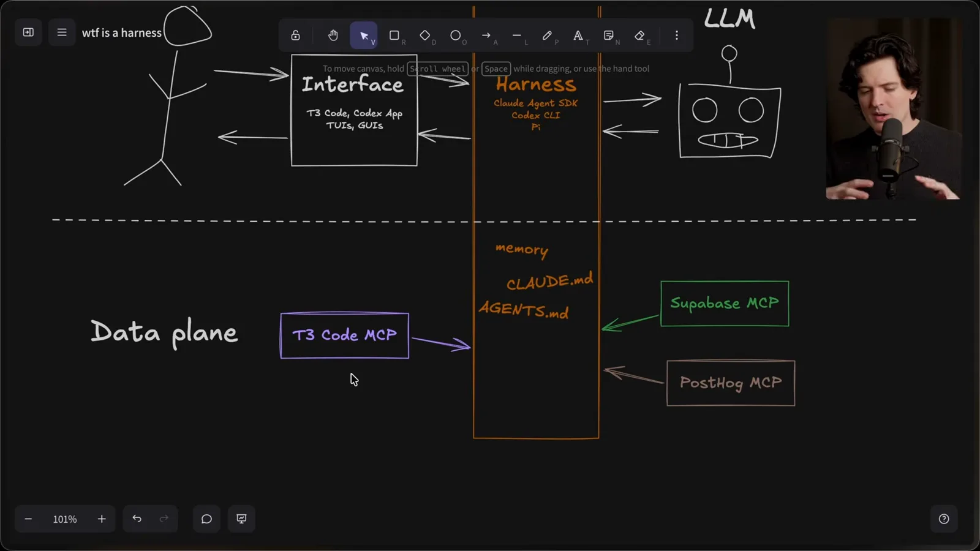Undo the last action
Screen dimensions: 980x551
(137, 519)
